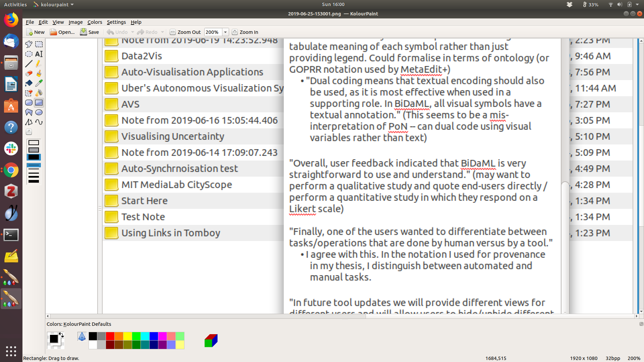The image size is (644, 362).
Task: Select the Pen tool
Action: 39,64
